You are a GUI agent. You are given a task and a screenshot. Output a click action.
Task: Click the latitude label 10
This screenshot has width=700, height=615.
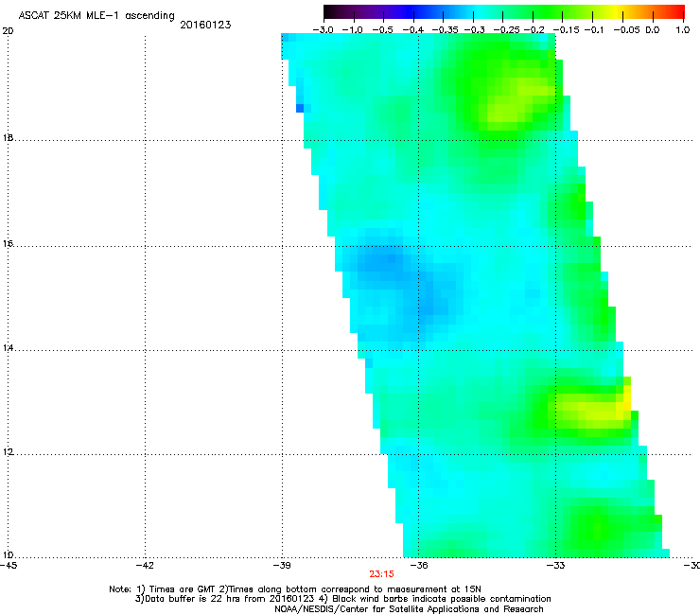8,555
